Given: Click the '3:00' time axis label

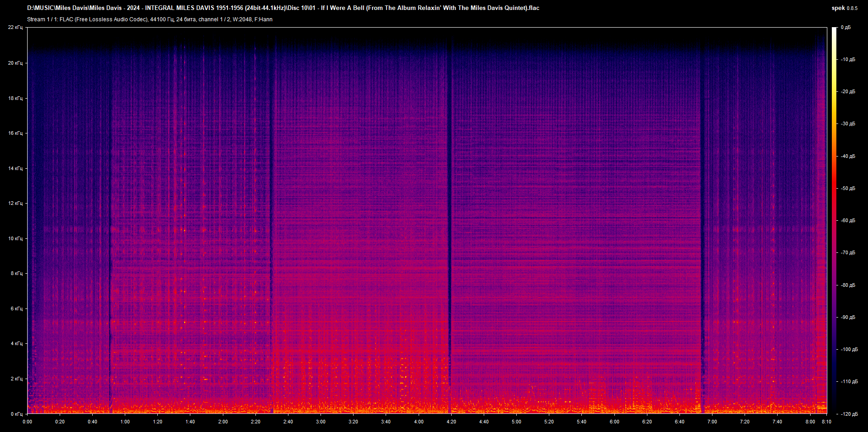Looking at the screenshot, I should pyautogui.click(x=321, y=422).
